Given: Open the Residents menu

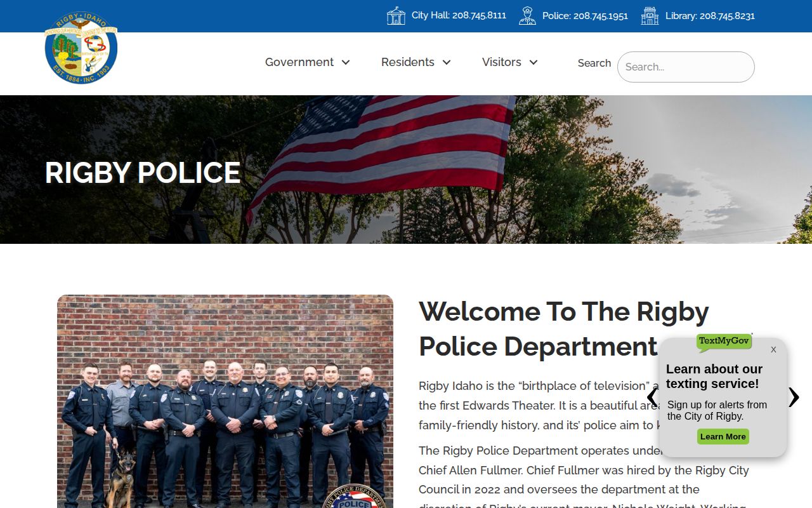Looking at the screenshot, I should [x=408, y=62].
